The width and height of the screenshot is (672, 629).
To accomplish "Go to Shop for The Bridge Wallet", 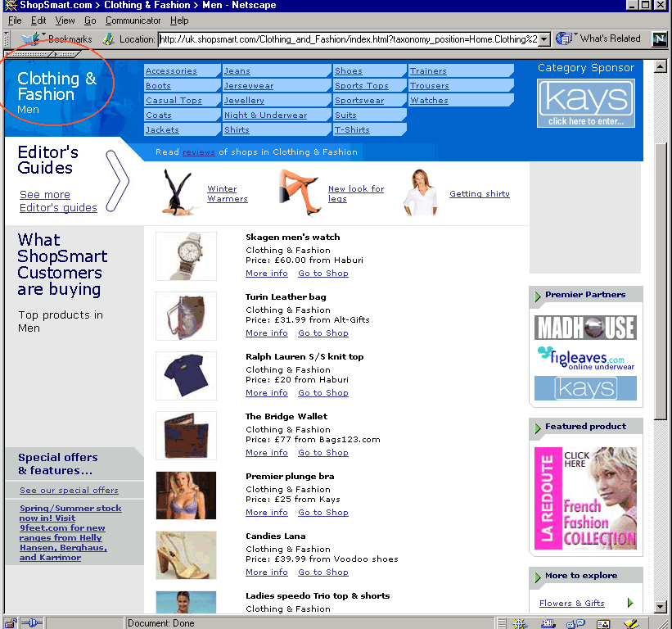I will pyautogui.click(x=323, y=452).
